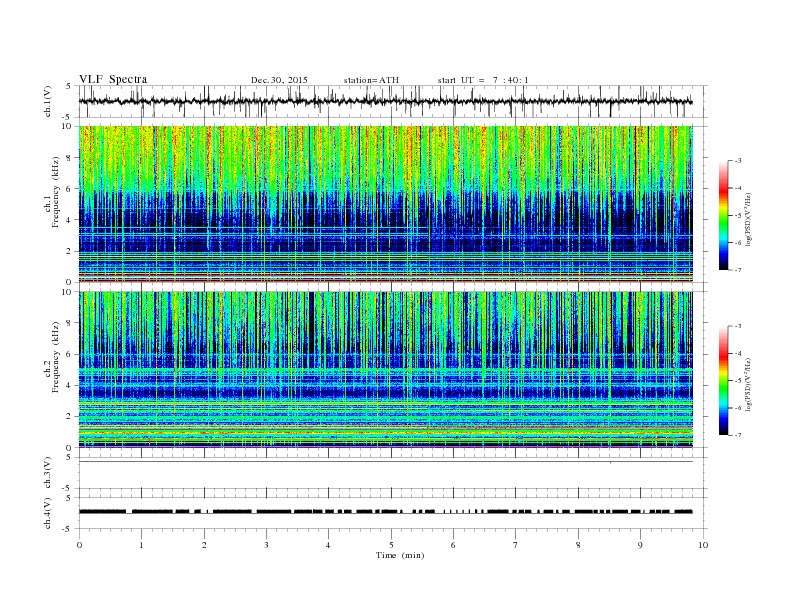Click the "7" tick label on Time axis
The width and height of the screenshot is (792, 612).
tap(516, 545)
